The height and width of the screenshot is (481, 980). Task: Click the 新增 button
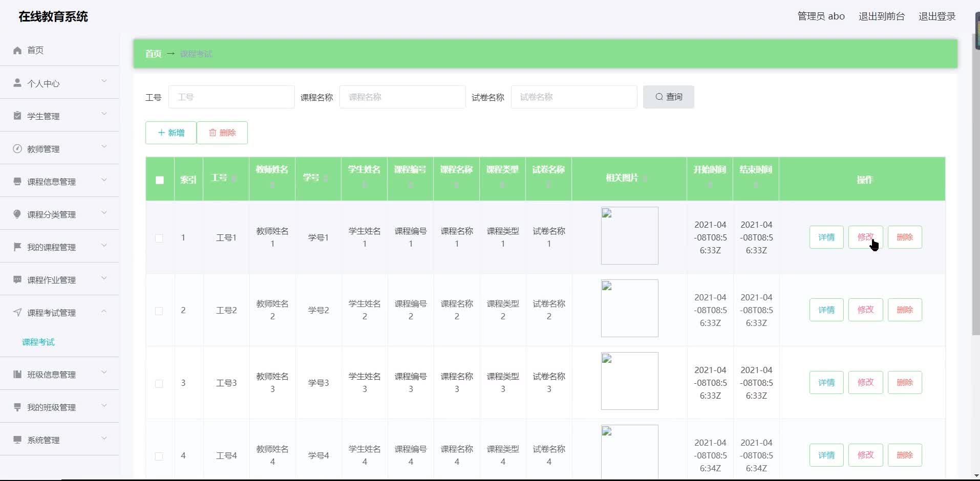click(171, 133)
